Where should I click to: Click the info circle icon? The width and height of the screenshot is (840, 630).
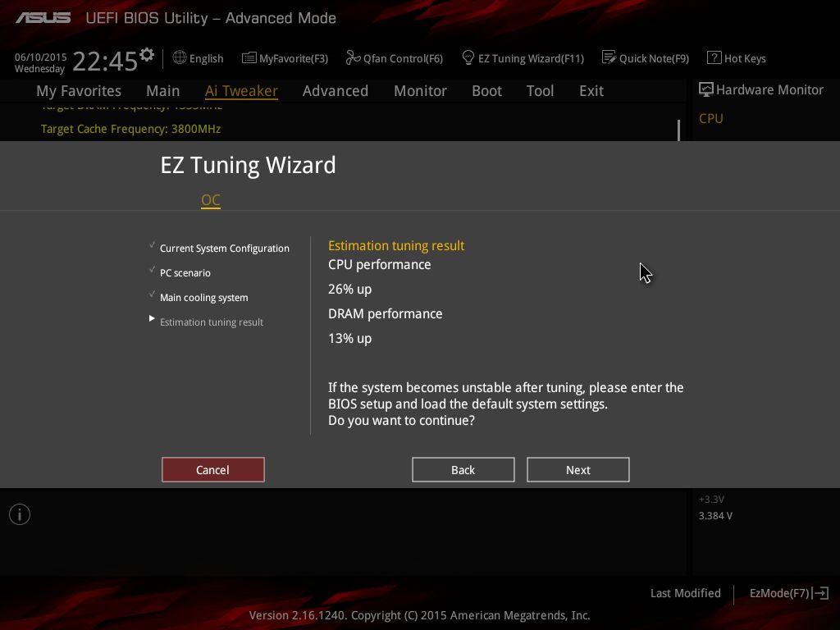point(20,514)
